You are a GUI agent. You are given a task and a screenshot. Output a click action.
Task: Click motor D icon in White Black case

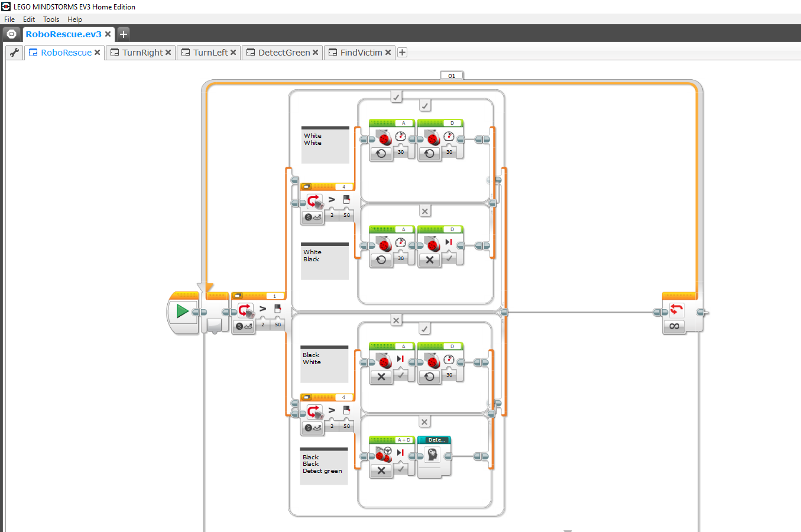click(433, 245)
